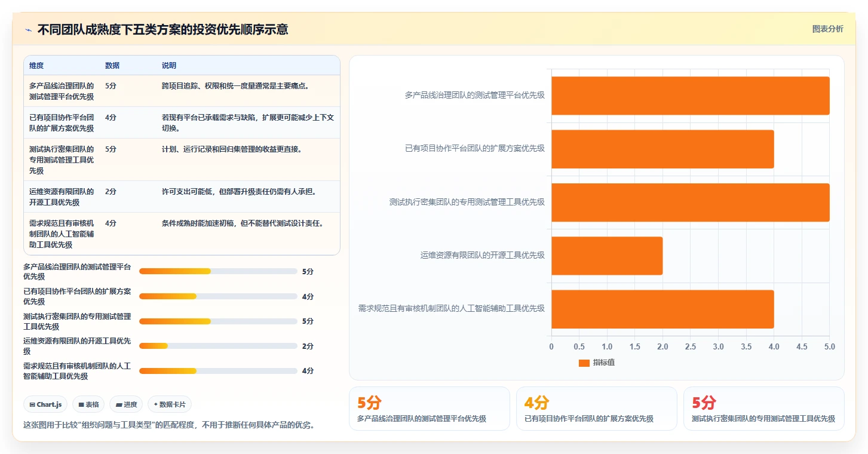Click the lightning icon beside the title
868x454 pixels.
(28, 30)
